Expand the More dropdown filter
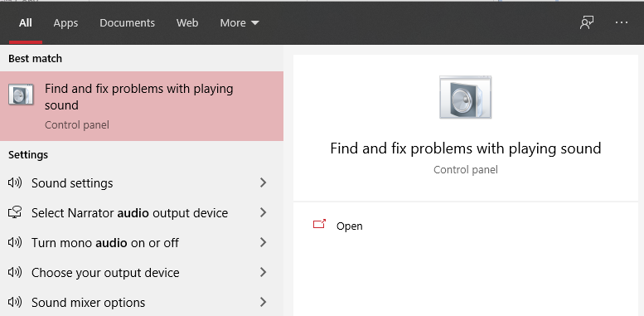This screenshot has height=316, width=644. [x=240, y=23]
